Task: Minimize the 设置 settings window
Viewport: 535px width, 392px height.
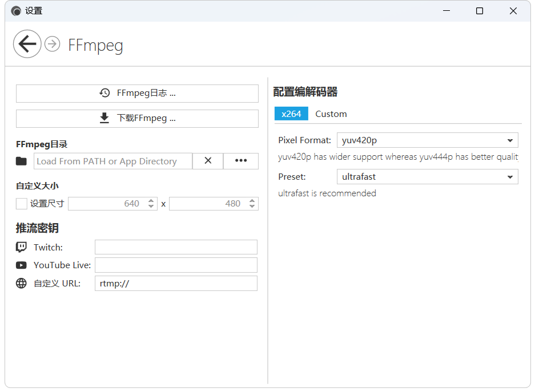Action: (446, 11)
